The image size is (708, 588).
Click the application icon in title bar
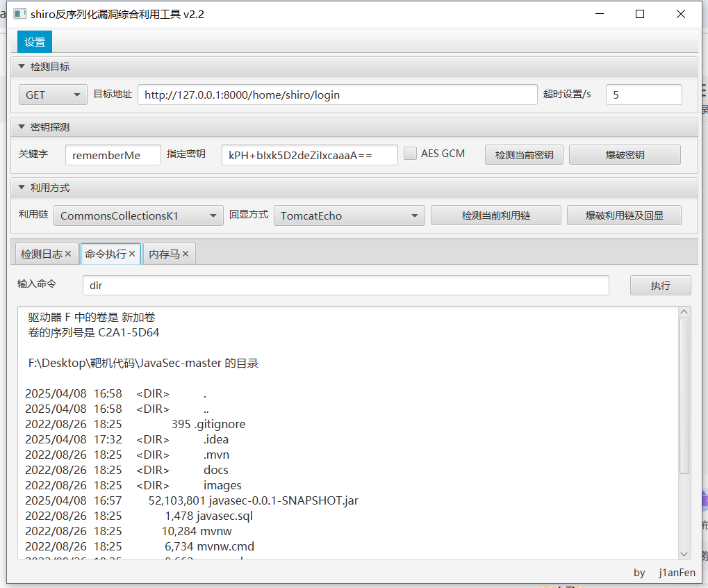[19, 14]
